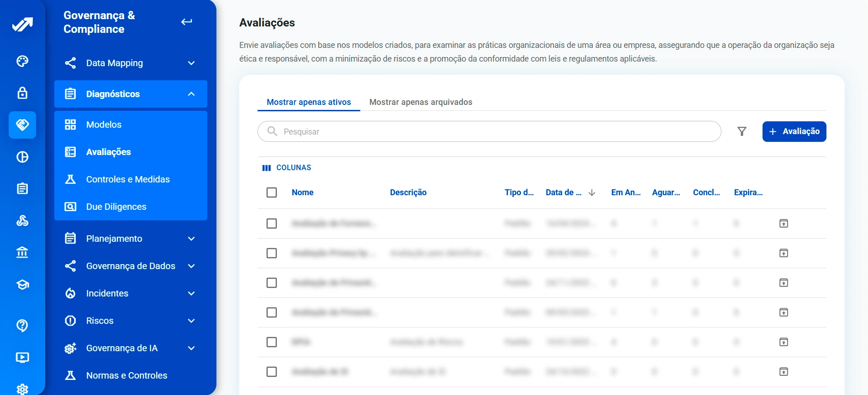
Task: Click the help question mark icon
Action: click(22, 325)
